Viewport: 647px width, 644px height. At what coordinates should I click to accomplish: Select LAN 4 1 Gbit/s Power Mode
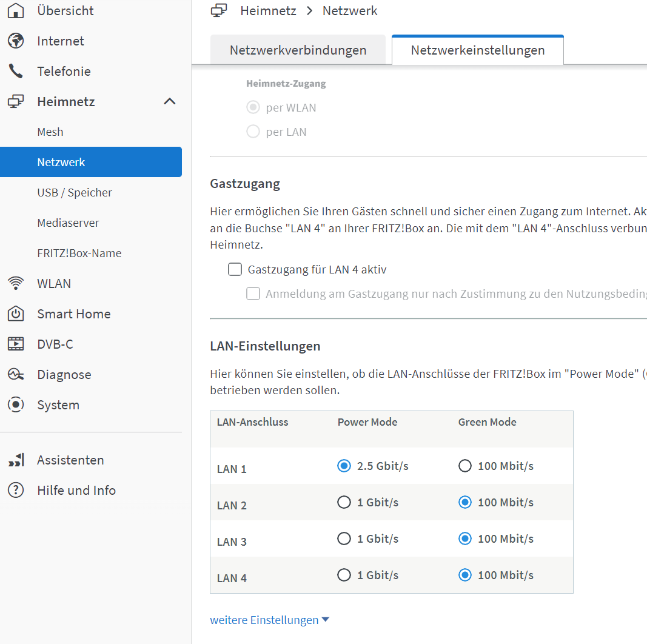click(344, 575)
